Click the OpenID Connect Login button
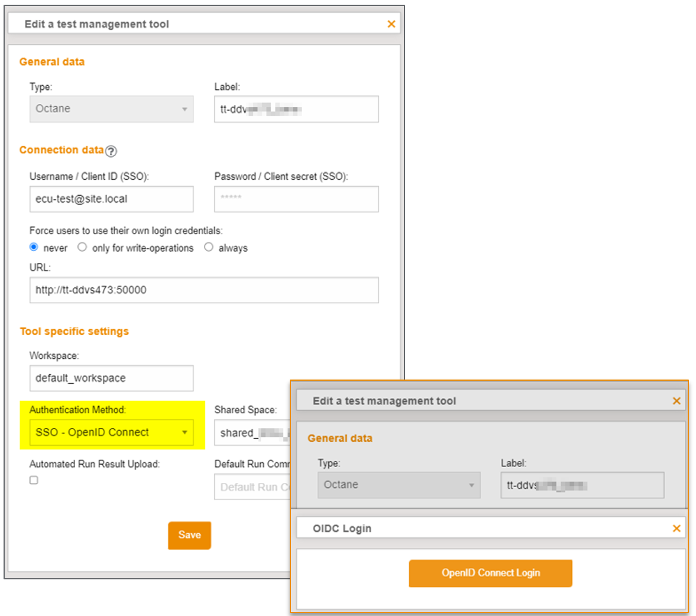This screenshot has height=616, width=696. coord(490,573)
